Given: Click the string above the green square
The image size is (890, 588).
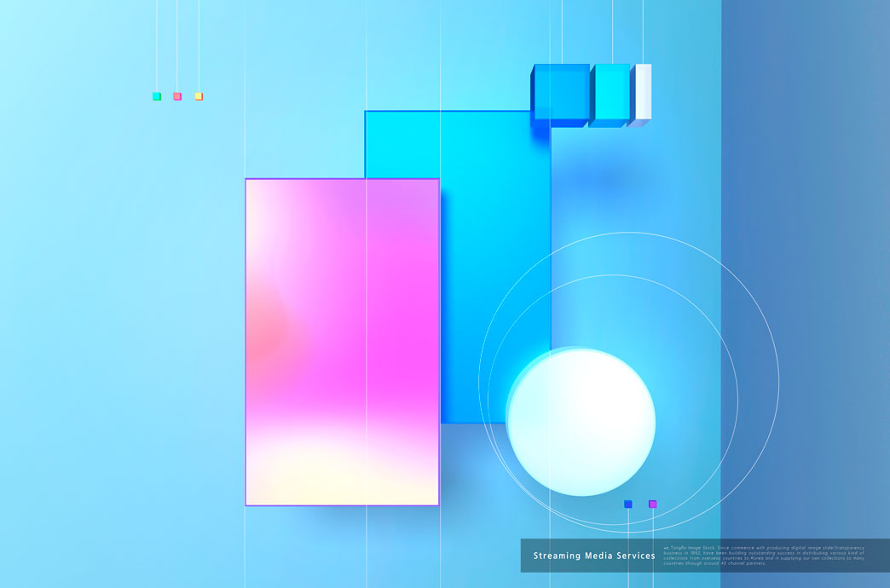Looking at the screenshot, I should [x=157, y=43].
